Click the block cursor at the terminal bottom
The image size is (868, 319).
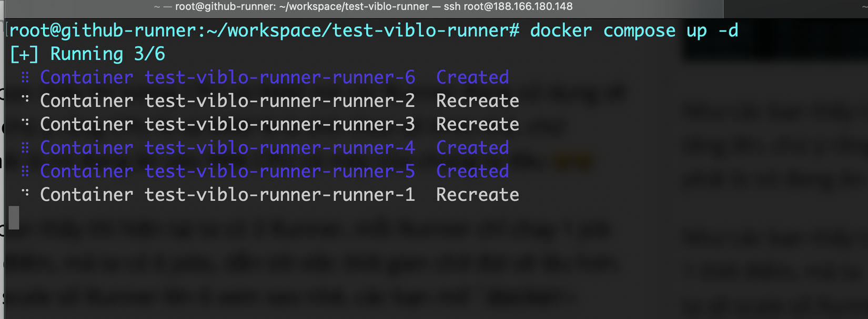[x=14, y=217]
